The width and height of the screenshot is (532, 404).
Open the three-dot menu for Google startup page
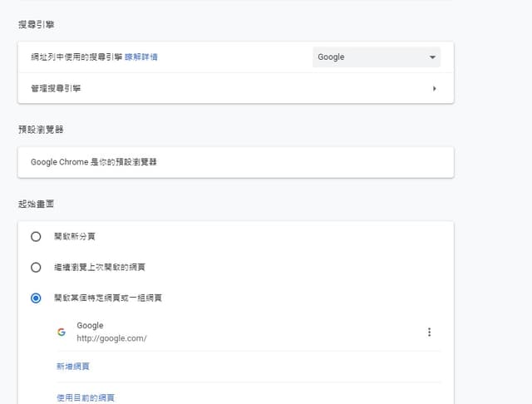click(x=429, y=332)
